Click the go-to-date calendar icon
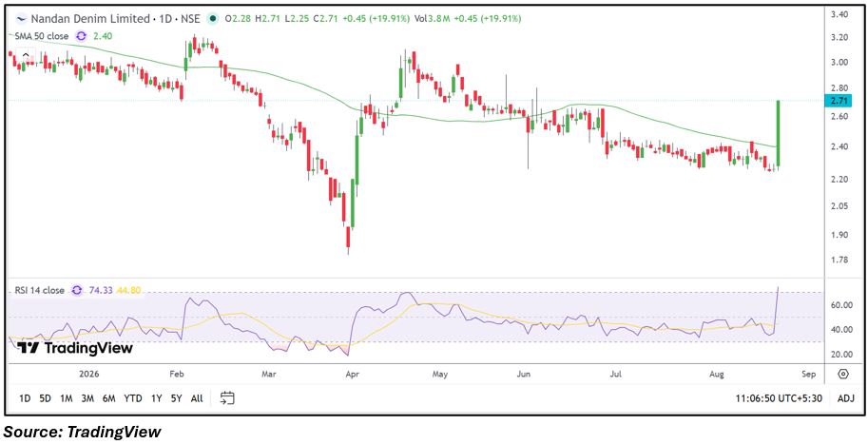 (227, 398)
